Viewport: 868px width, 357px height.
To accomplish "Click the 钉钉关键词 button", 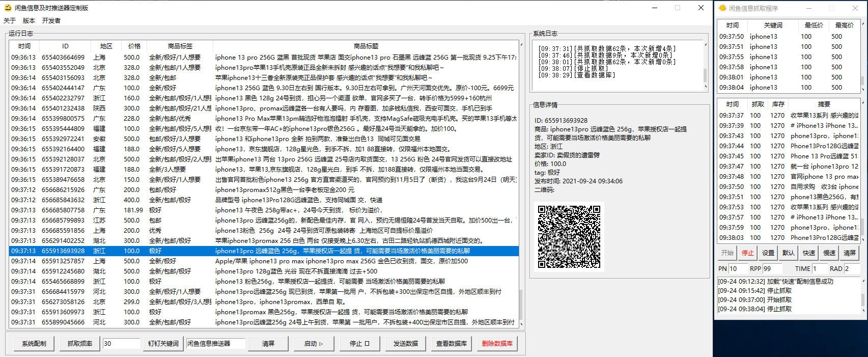I will [163, 344].
